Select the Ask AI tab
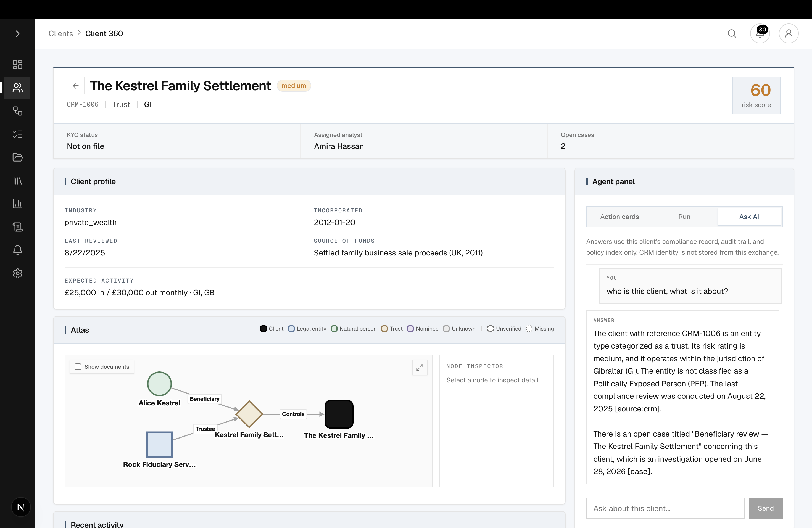Screen dimensions: 812x528 point(749,217)
